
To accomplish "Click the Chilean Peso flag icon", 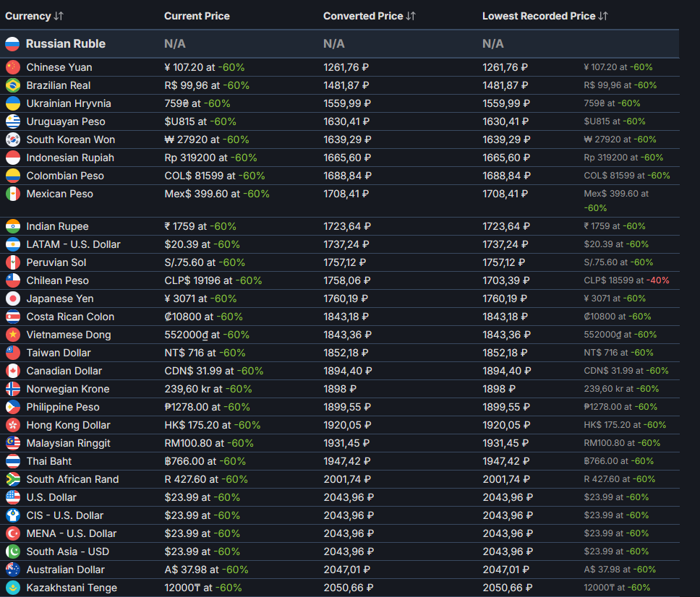I will click(13, 280).
